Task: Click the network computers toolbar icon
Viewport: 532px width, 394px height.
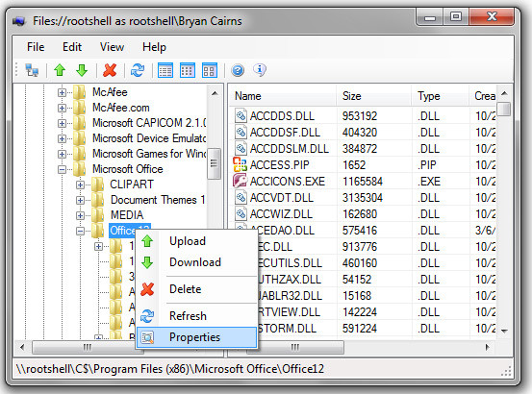Action: 33,70
